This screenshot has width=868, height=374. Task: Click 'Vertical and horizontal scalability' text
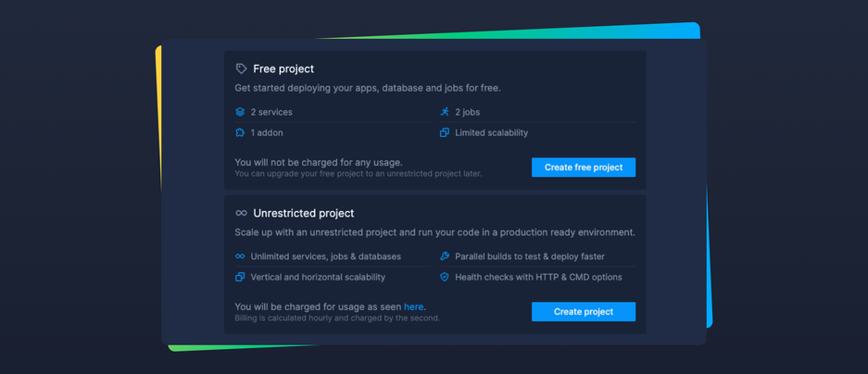[318, 277]
